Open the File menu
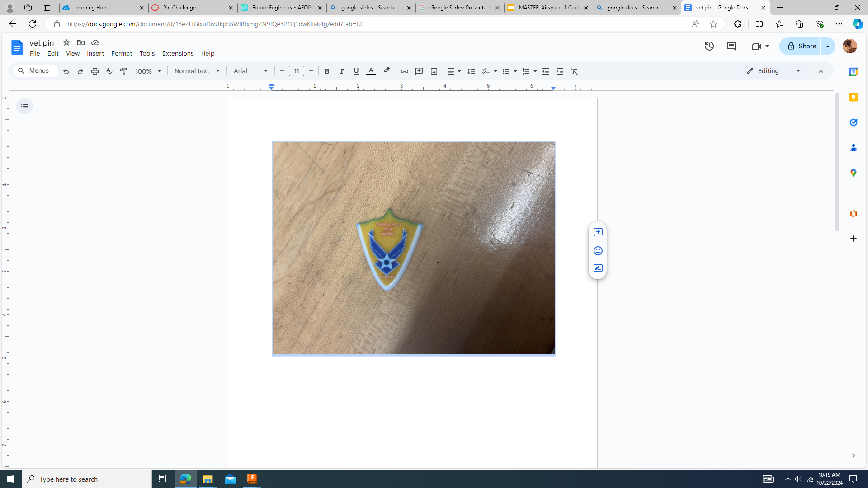This screenshot has height=488, width=868. (x=35, y=53)
